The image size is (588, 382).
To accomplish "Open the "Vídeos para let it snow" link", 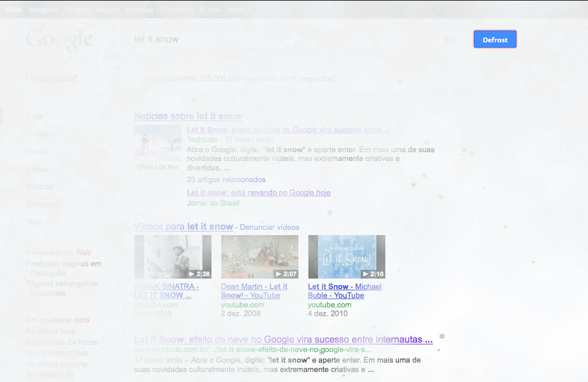I will click(x=184, y=227).
